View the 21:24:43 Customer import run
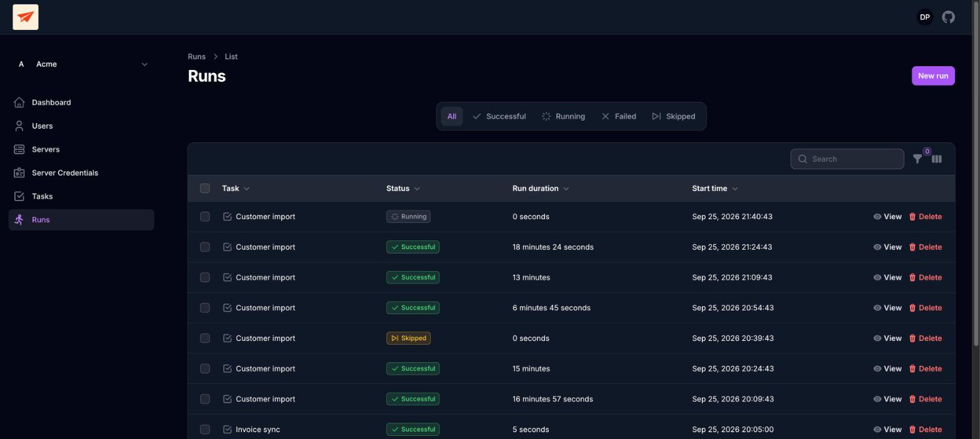The height and width of the screenshot is (439, 980). tap(887, 247)
